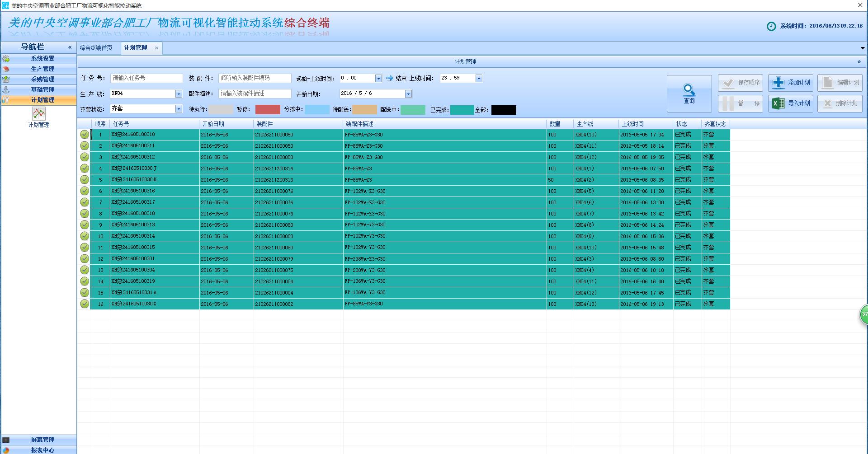
Task: Open the 系统设置 navigation menu
Action: (x=38, y=59)
